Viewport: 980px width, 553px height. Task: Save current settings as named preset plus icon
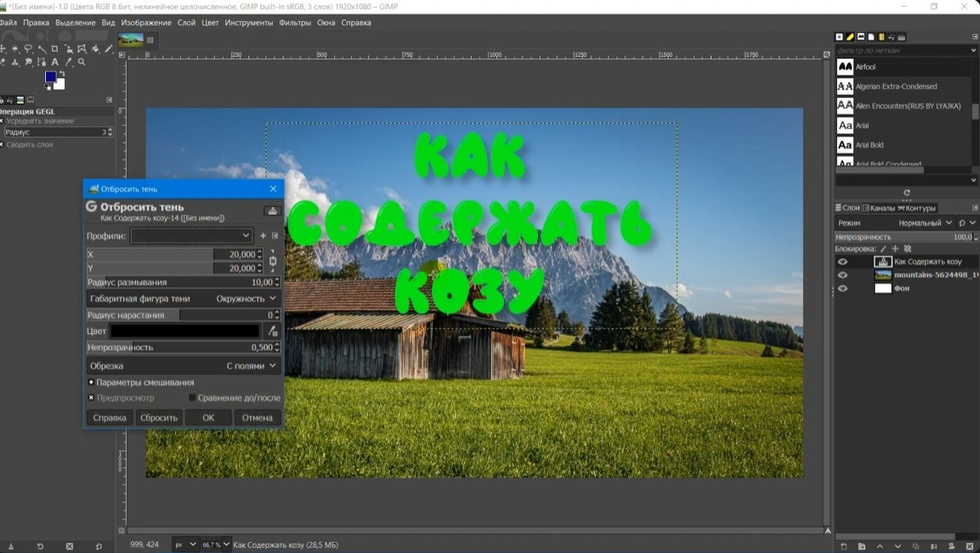tap(263, 235)
